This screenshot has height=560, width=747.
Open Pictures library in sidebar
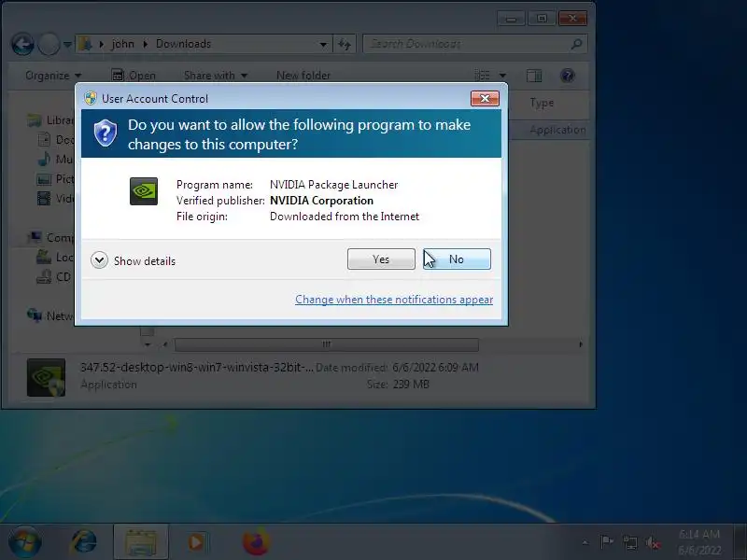coord(56,178)
